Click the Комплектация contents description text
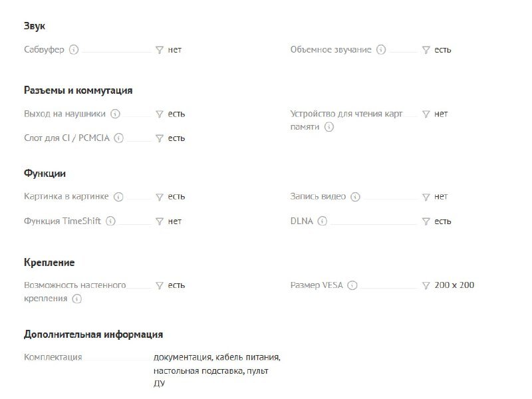 click(x=217, y=370)
